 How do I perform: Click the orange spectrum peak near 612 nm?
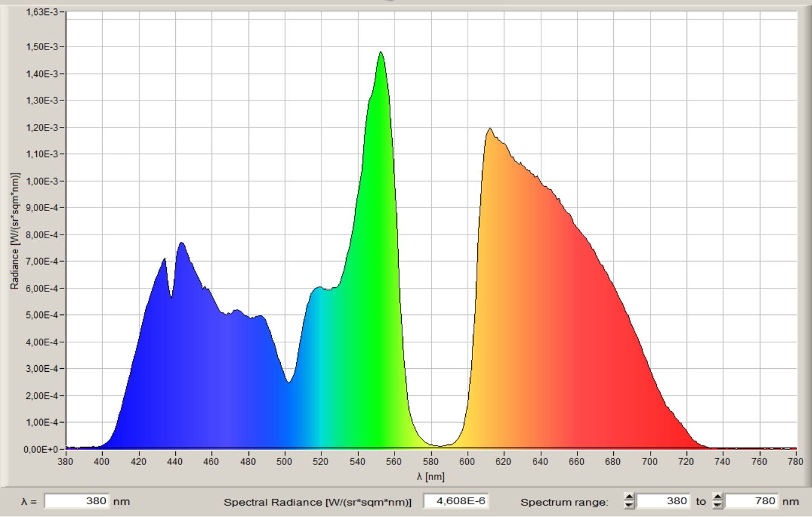490,129
